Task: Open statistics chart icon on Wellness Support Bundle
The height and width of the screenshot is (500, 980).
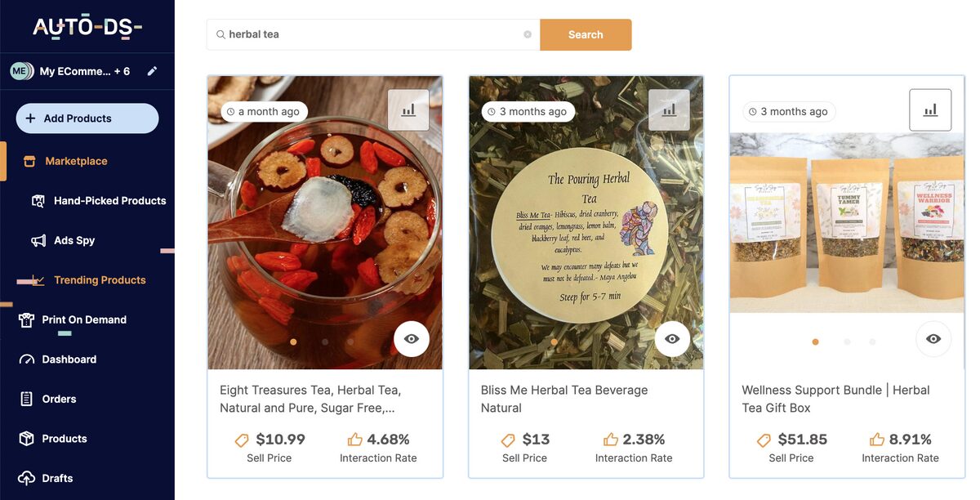Action: point(930,110)
